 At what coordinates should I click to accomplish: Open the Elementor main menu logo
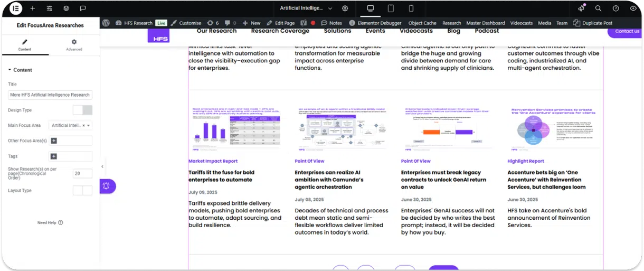coord(16,8)
